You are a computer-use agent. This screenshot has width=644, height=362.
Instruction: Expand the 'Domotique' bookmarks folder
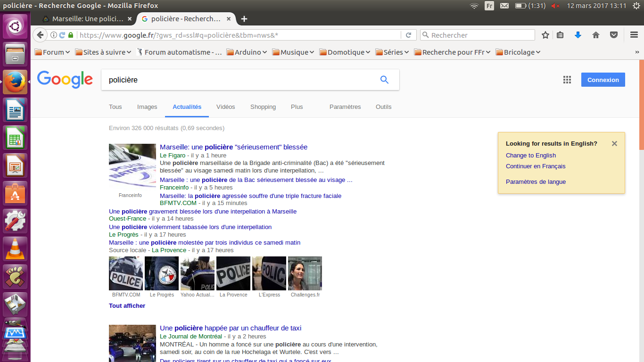(x=345, y=52)
